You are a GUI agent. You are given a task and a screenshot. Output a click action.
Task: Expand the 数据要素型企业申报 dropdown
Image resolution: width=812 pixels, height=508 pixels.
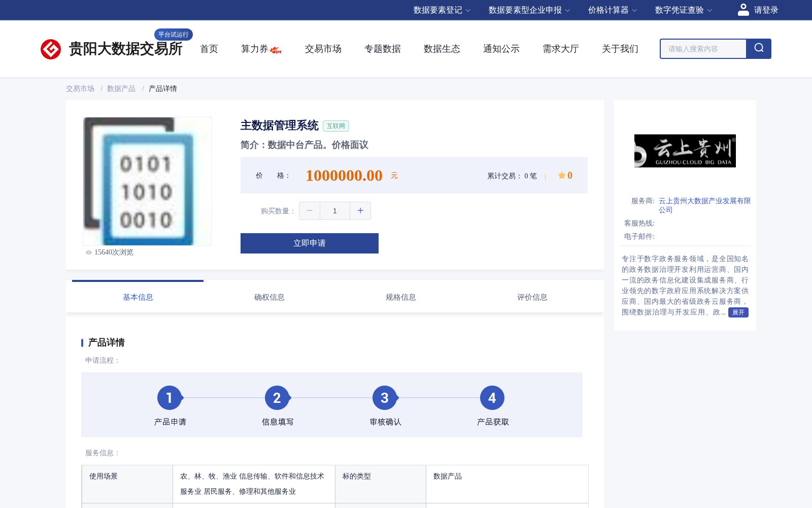529,10
